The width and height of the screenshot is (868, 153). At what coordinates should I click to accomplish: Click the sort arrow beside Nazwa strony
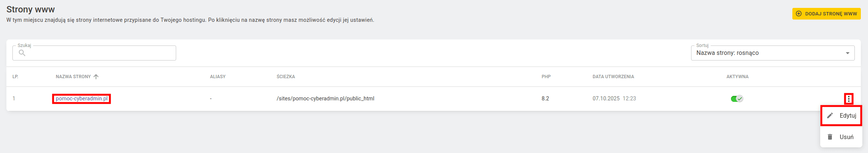pyautogui.click(x=96, y=77)
